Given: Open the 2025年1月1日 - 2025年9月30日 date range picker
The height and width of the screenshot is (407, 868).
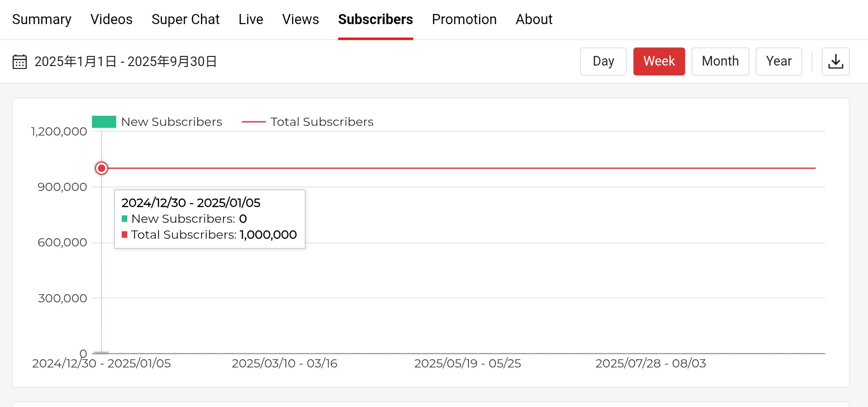Looking at the screenshot, I should tap(126, 62).
